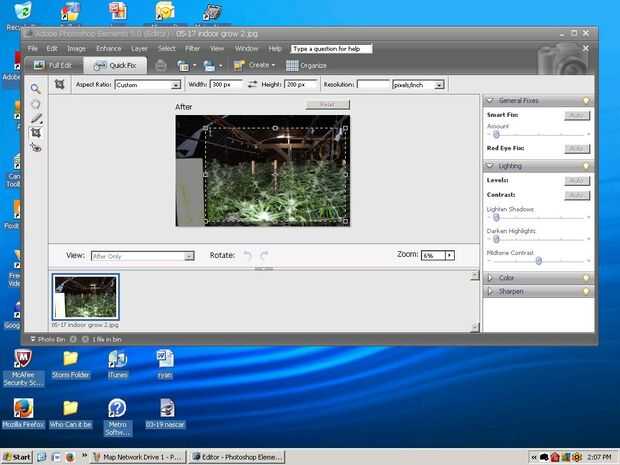Open McAfee Security desktop icon
The height and width of the screenshot is (465, 620).
click(23, 368)
